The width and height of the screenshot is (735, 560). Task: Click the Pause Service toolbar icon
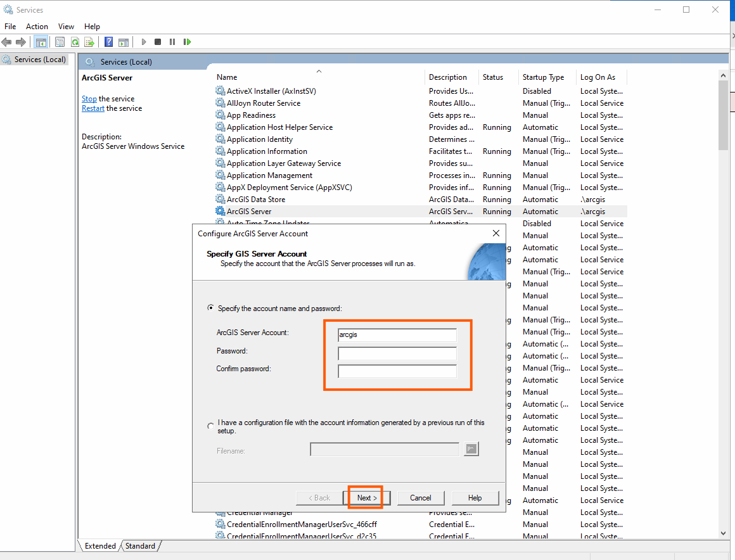click(x=172, y=42)
